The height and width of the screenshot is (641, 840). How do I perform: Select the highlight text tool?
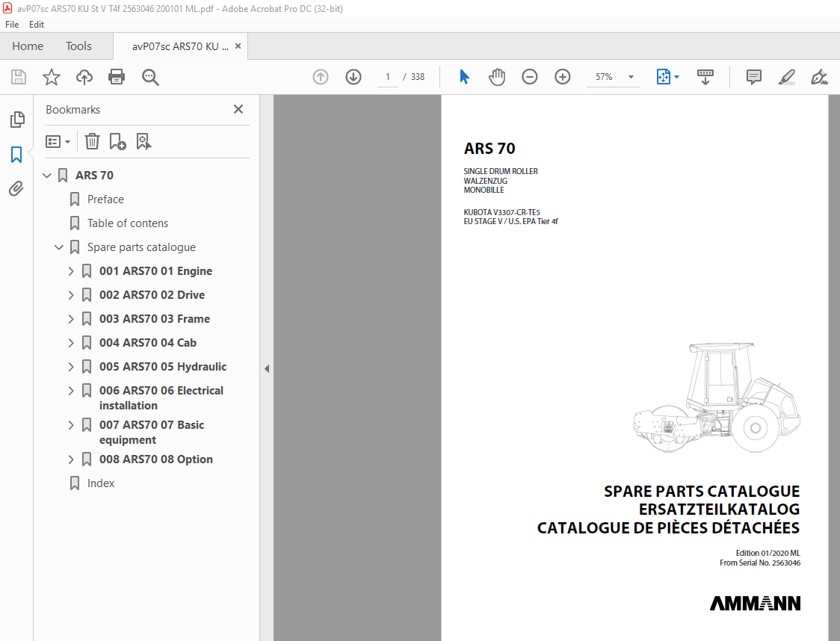tap(786, 77)
